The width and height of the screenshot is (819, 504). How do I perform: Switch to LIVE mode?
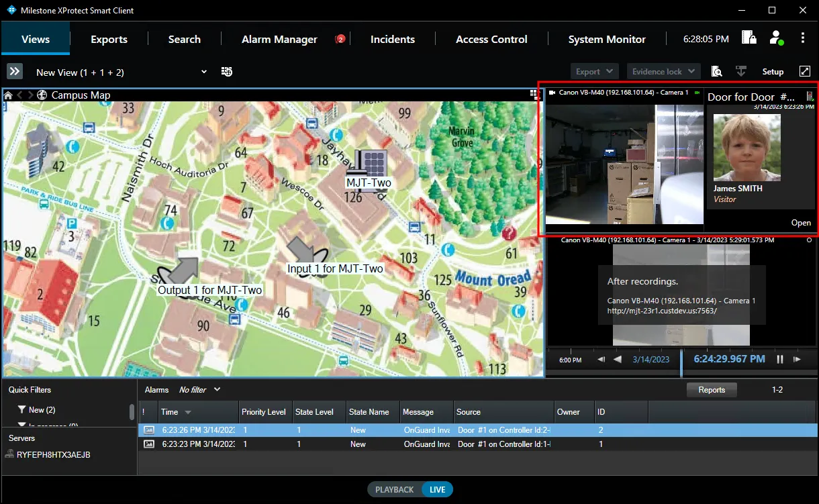438,489
